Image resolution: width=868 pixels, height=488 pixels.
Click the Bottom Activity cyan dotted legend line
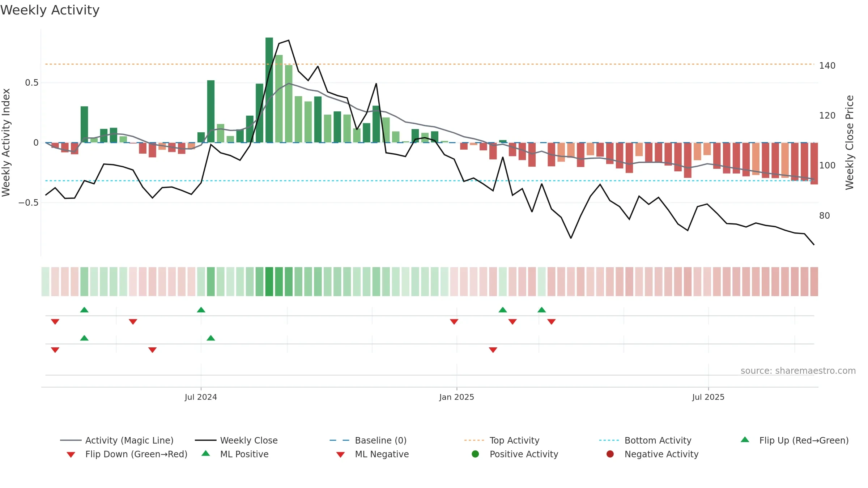[x=609, y=440]
